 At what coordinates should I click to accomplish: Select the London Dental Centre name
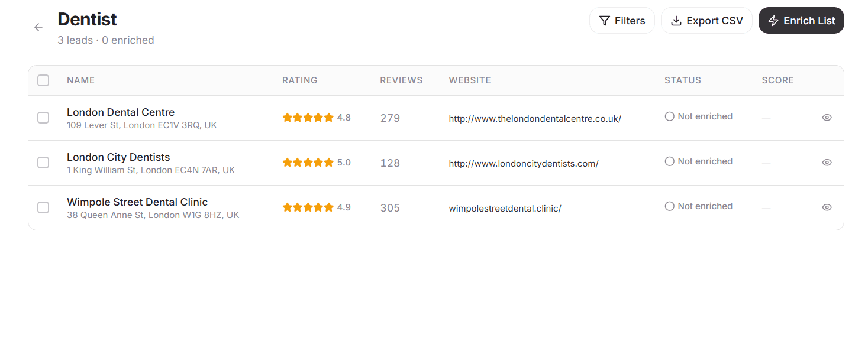point(121,112)
